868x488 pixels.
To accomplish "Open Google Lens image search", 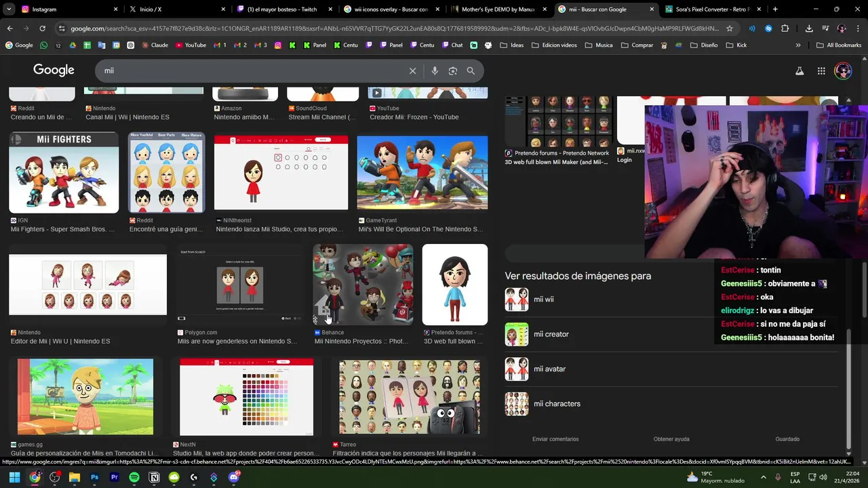I will click(x=453, y=70).
